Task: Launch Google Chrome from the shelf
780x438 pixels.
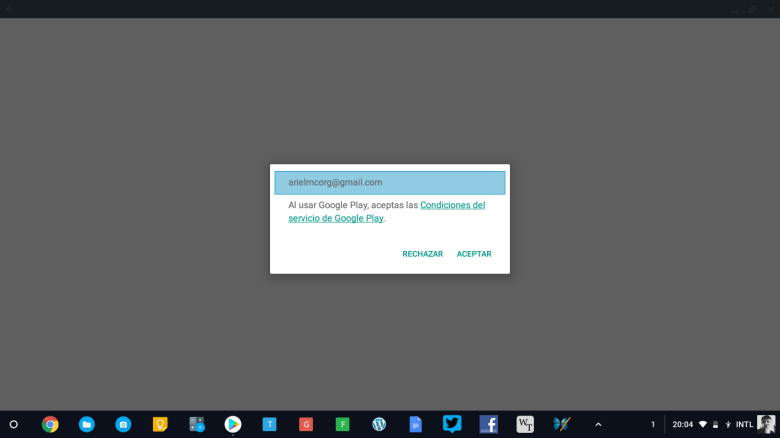Action: pyautogui.click(x=50, y=425)
